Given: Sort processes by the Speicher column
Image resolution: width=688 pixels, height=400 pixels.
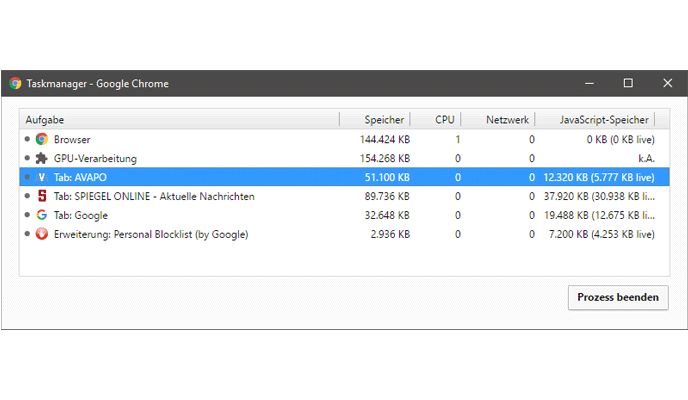Looking at the screenshot, I should click(384, 120).
